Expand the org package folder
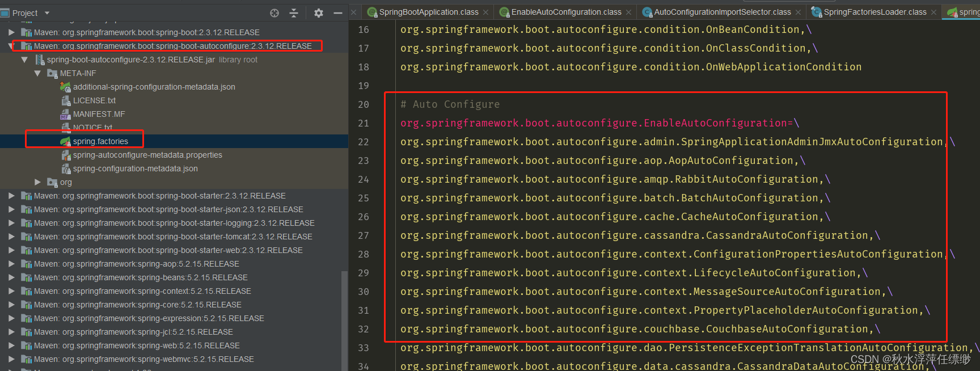Image resolution: width=980 pixels, height=371 pixels. click(37, 182)
